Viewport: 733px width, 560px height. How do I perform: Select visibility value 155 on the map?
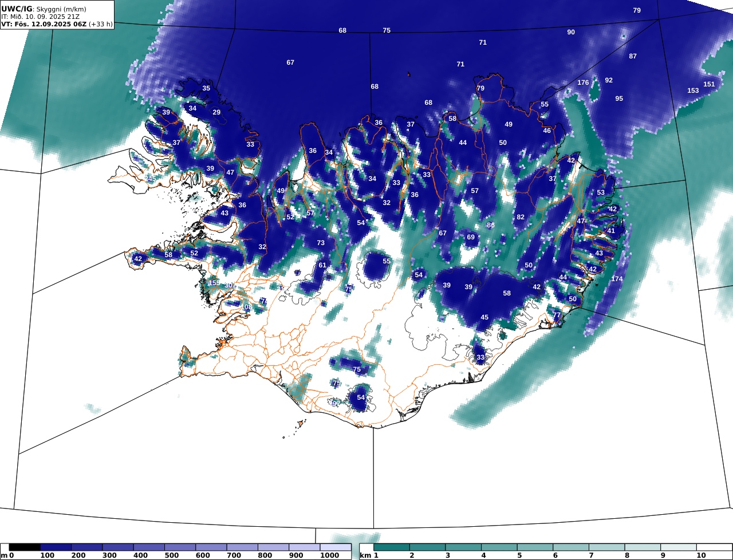coord(214,283)
